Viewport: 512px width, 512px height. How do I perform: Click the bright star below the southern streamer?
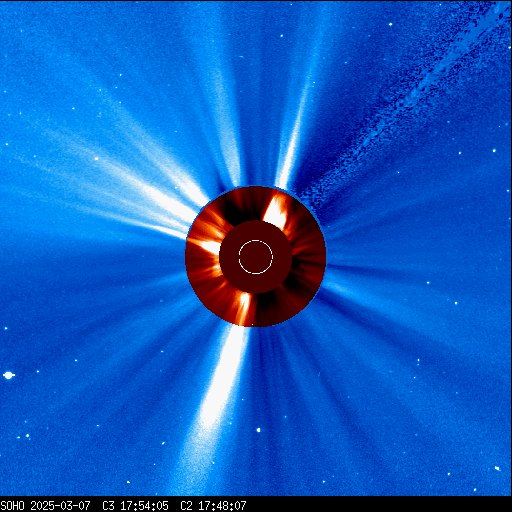[258, 430]
